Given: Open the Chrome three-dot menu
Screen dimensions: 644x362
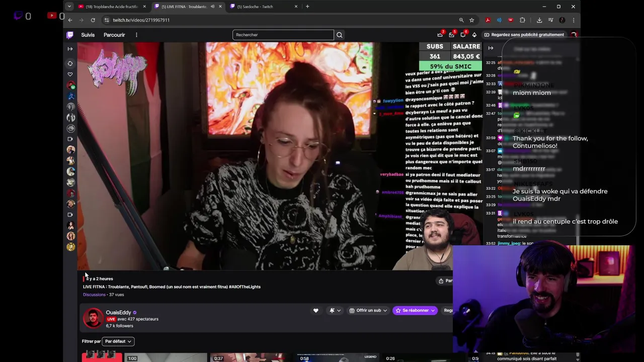Looking at the screenshot, I should coord(574,20).
